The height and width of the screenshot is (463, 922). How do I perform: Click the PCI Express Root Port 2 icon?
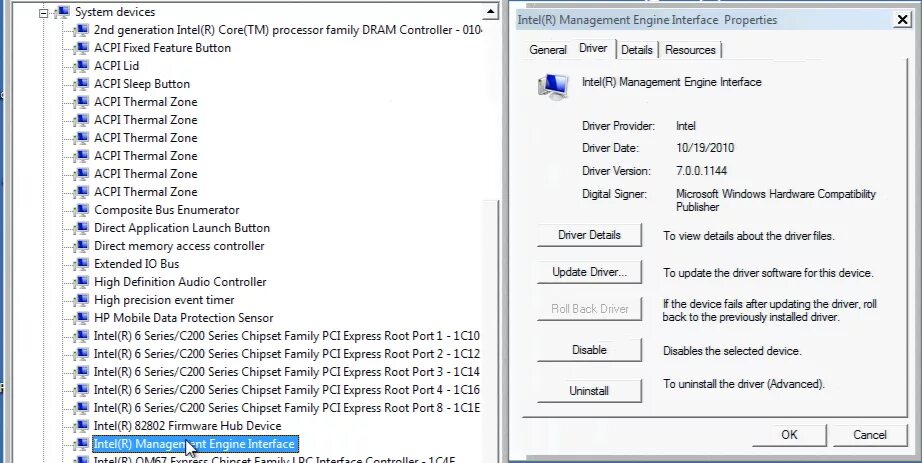pos(81,354)
